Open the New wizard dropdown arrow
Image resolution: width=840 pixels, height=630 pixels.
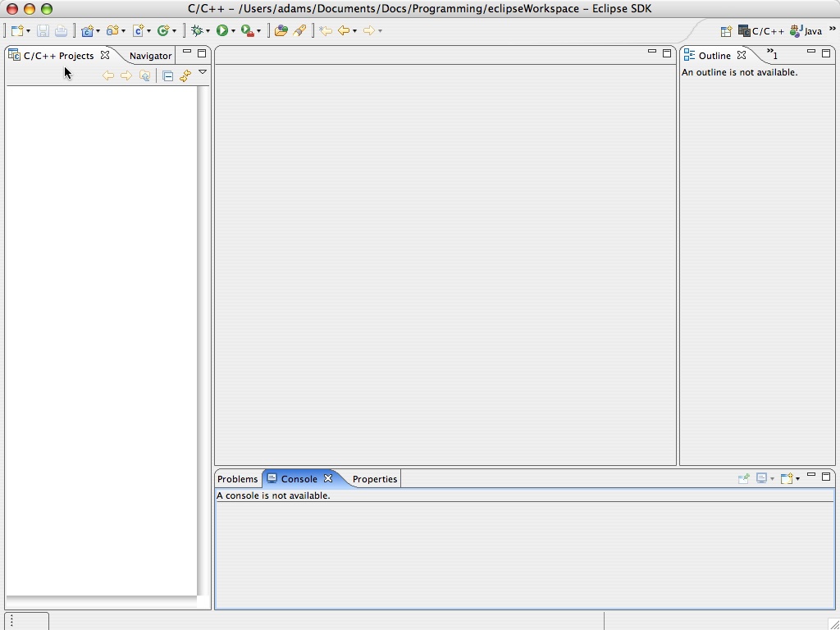point(29,32)
